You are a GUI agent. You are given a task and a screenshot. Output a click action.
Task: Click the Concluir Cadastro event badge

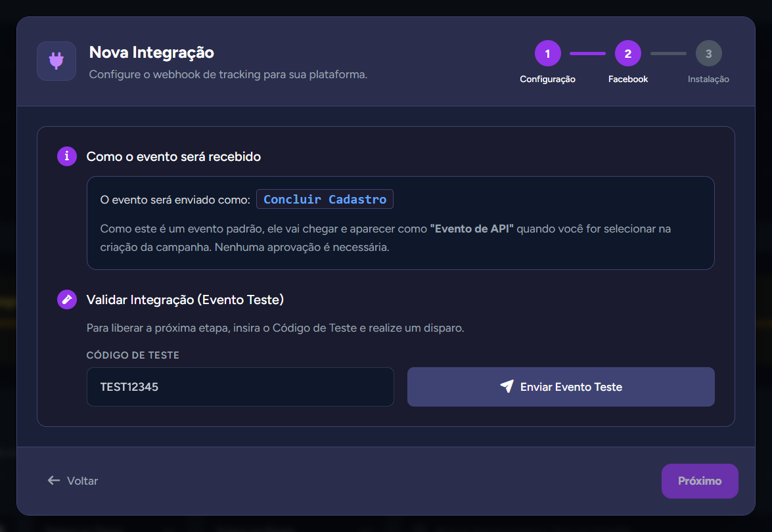coord(325,199)
